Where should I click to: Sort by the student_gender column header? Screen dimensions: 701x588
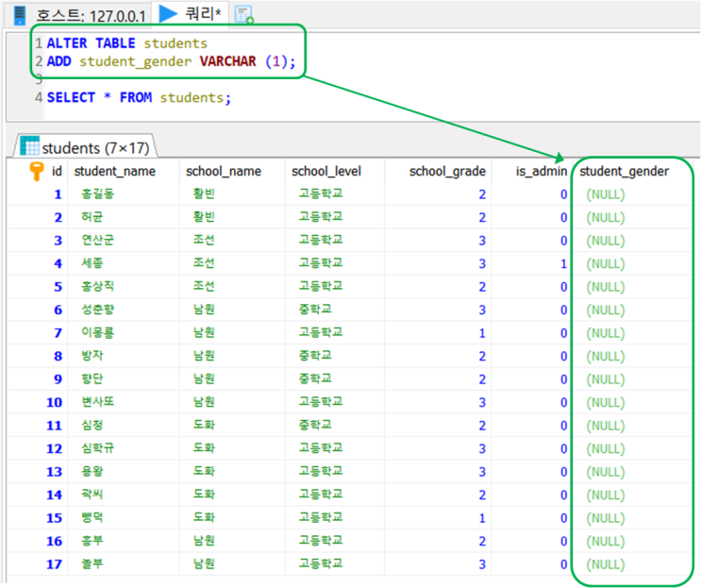click(x=624, y=171)
